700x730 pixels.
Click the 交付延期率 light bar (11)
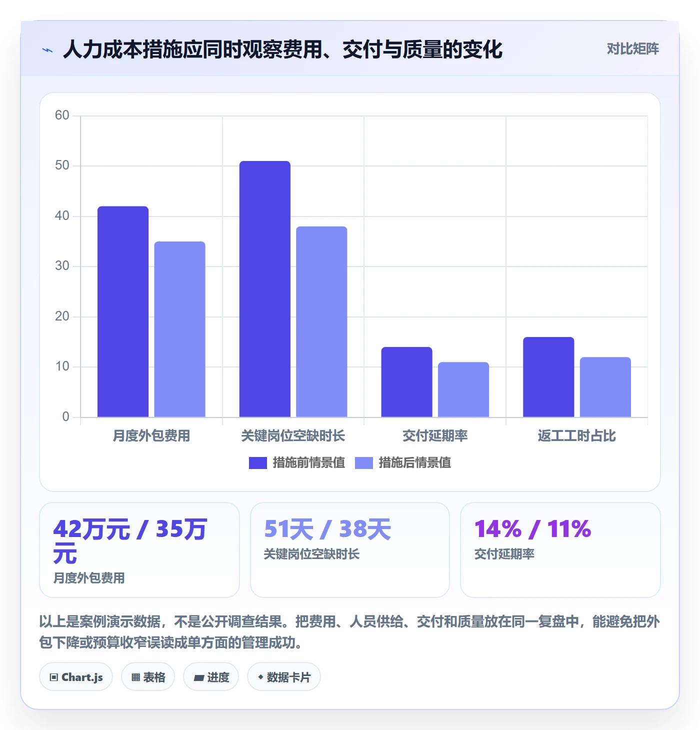(463, 389)
